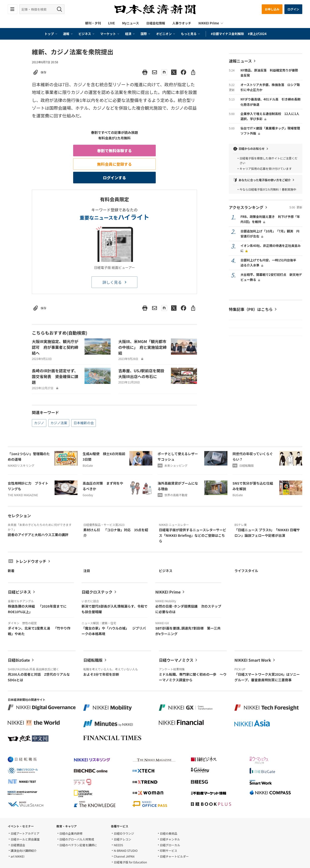Select the カジノ法案 keyword tag
This screenshot has height=868, width=310.
coord(59,423)
